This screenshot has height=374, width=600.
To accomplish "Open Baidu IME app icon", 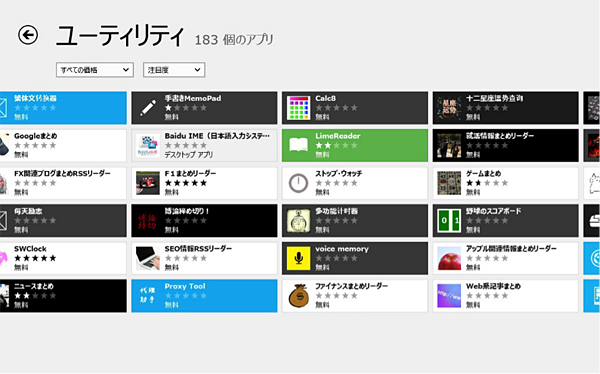I will (x=148, y=145).
